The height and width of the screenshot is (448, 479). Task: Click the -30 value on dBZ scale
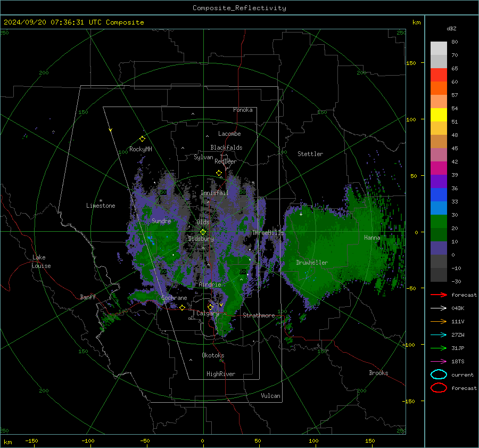pos(456,282)
